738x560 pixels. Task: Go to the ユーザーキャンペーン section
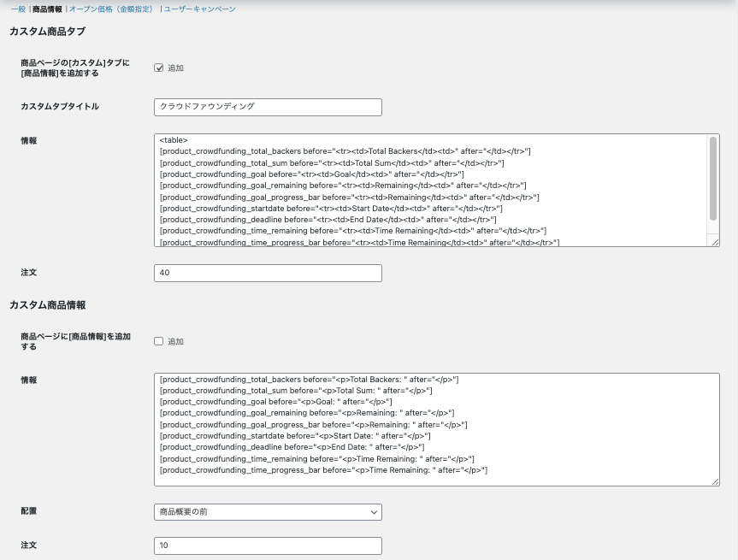point(199,9)
